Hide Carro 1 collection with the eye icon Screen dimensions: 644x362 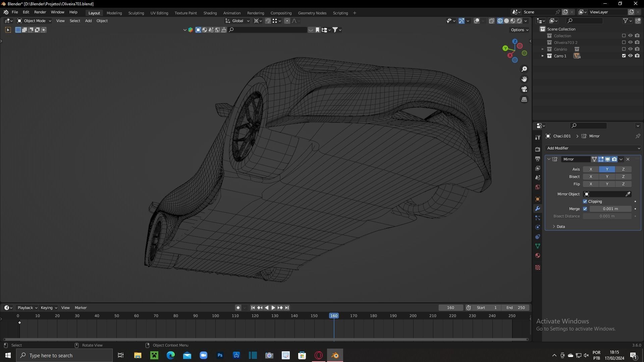[x=630, y=56]
